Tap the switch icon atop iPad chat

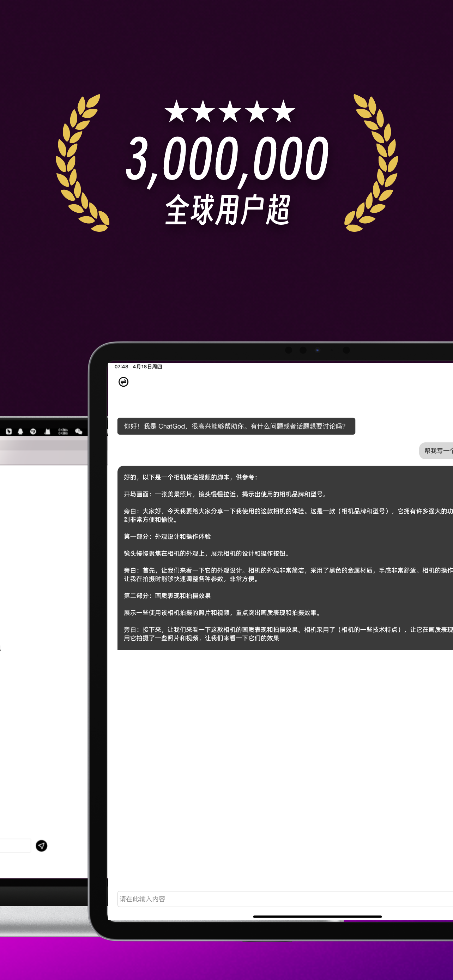click(123, 382)
